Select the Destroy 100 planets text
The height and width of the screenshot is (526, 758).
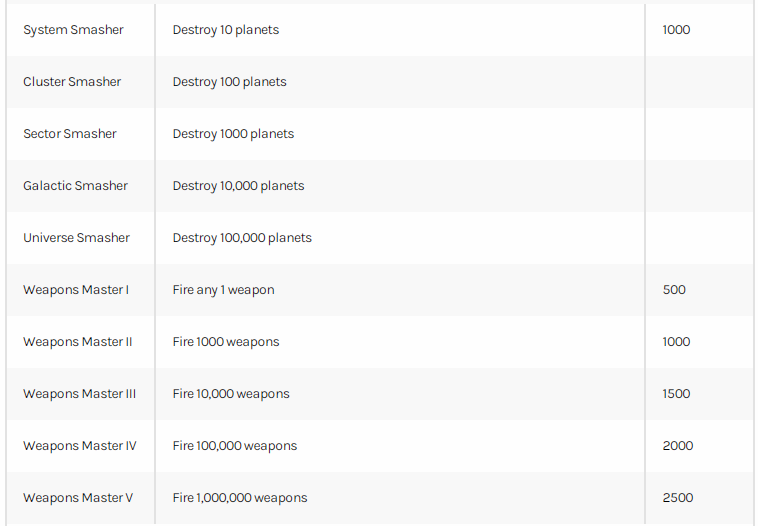(230, 82)
